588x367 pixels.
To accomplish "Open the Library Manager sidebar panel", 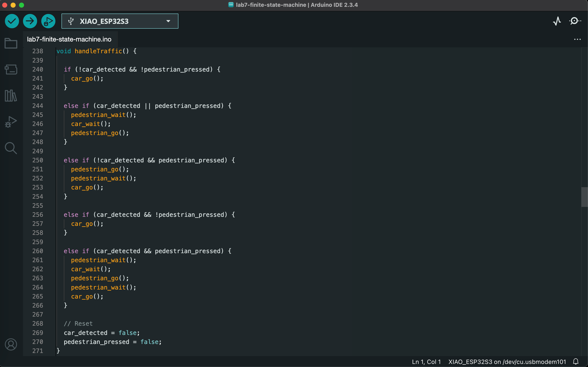I will (x=11, y=96).
